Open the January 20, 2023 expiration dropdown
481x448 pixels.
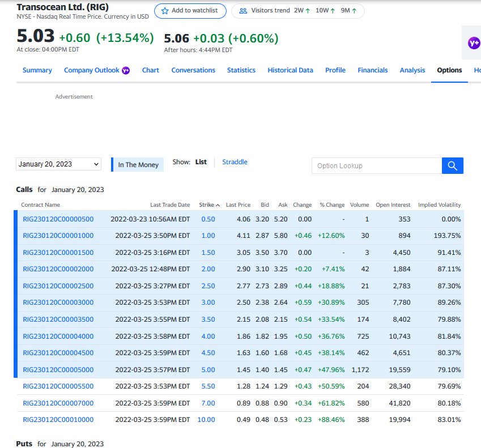58,164
